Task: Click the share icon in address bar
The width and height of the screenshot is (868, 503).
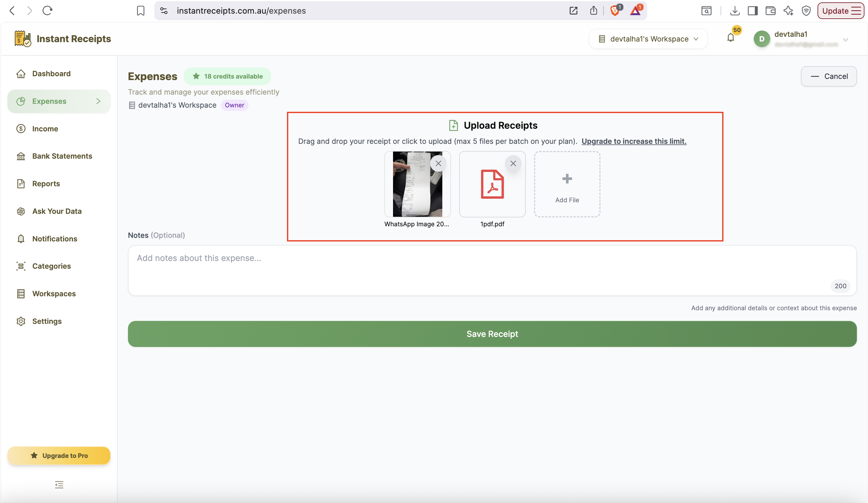Action: tap(593, 11)
